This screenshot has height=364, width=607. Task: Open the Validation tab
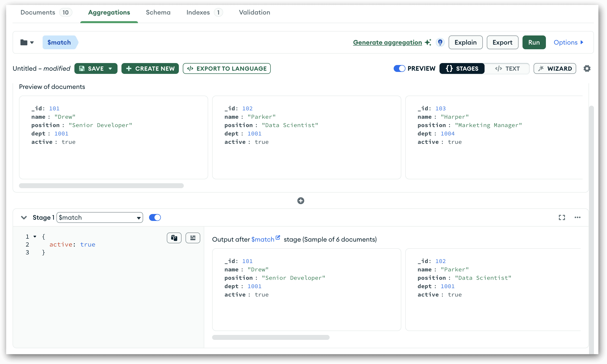click(x=254, y=12)
